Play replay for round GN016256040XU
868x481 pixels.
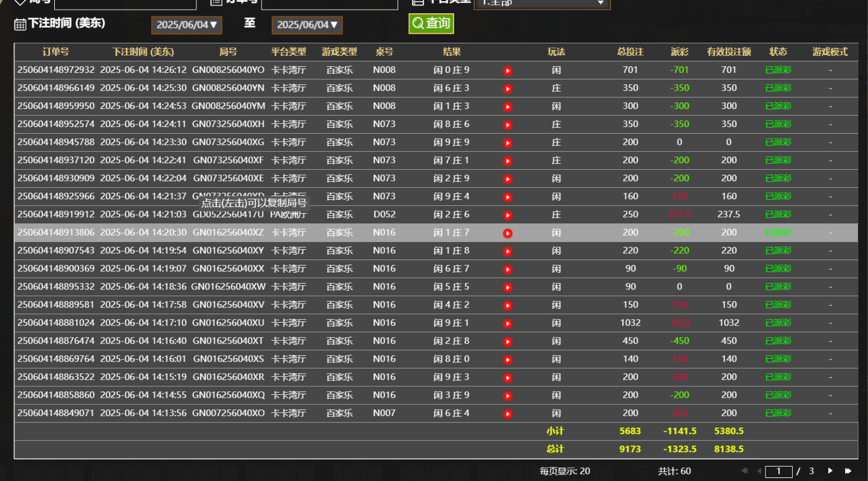(x=508, y=324)
